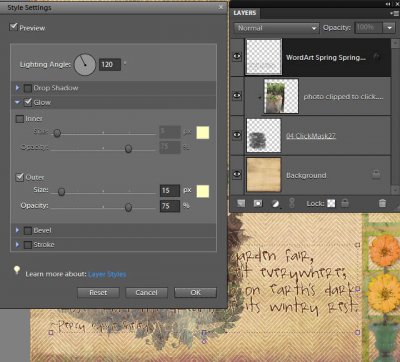Collapse the Glow section
Screen dimensions: 400x362
[x=18, y=102]
